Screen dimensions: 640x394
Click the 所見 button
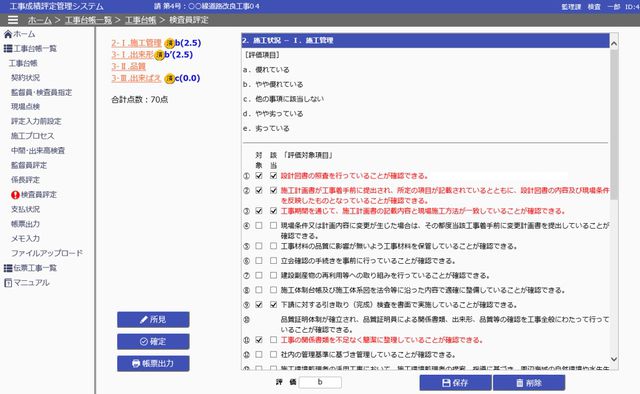153,320
